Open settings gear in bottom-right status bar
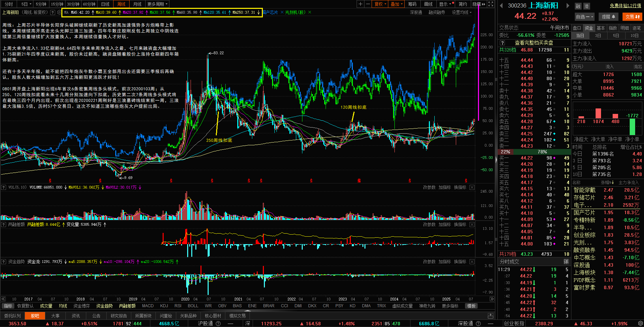This screenshot has width=644, height=327. 640,323
